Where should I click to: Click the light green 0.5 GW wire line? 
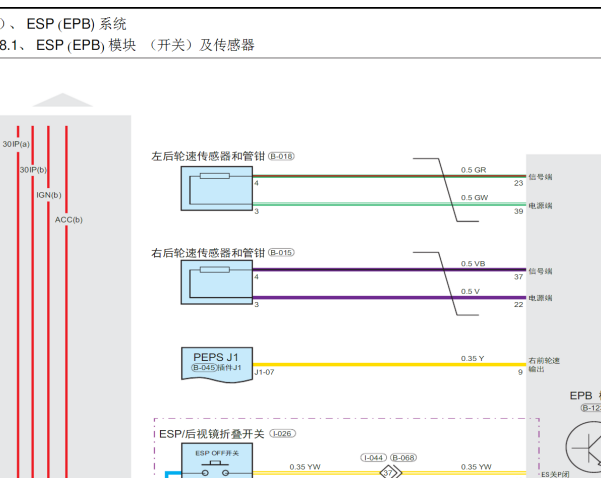point(389,204)
